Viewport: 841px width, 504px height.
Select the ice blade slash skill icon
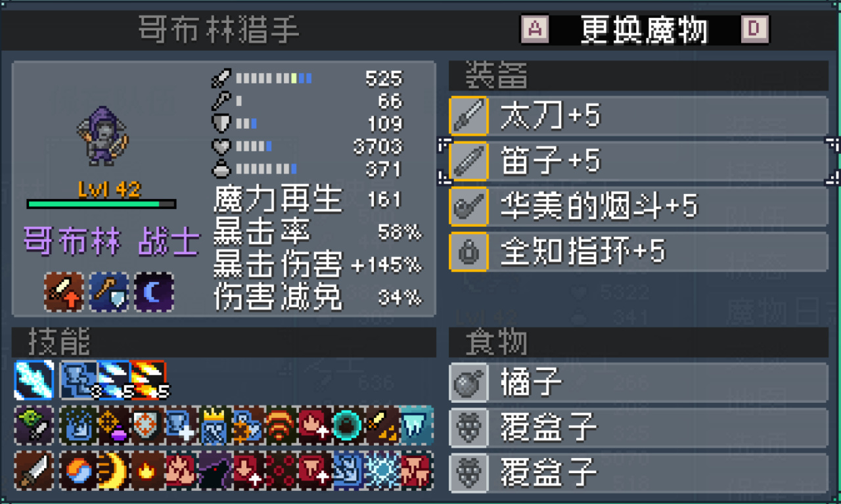click(34, 380)
